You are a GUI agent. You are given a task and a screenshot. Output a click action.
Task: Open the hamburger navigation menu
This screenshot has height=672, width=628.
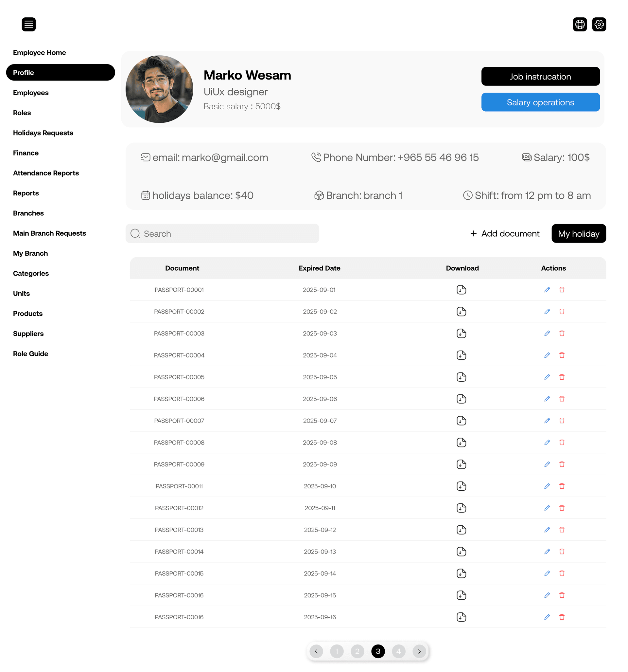[29, 24]
